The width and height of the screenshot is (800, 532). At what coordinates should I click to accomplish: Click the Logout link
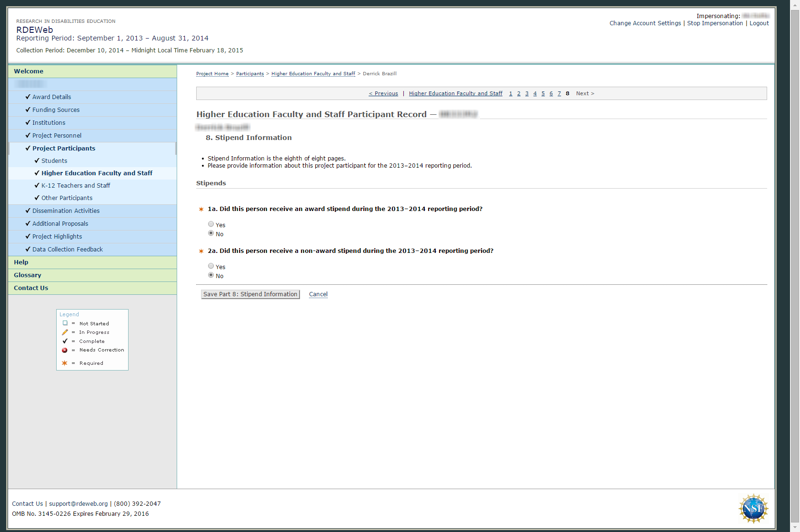coord(759,23)
